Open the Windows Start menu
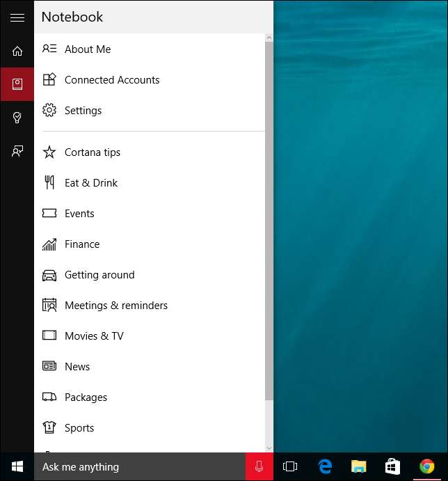Screen dimensions: 448x481 17,466
